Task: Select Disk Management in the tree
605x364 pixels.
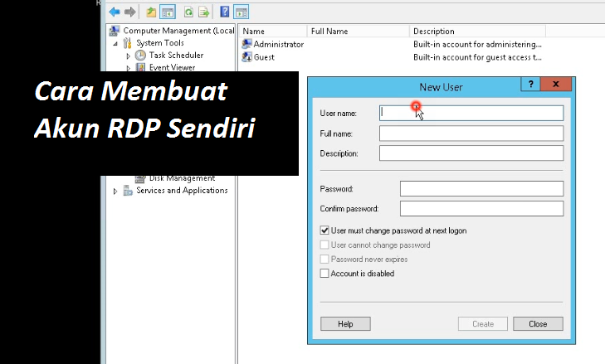Action: (182, 178)
